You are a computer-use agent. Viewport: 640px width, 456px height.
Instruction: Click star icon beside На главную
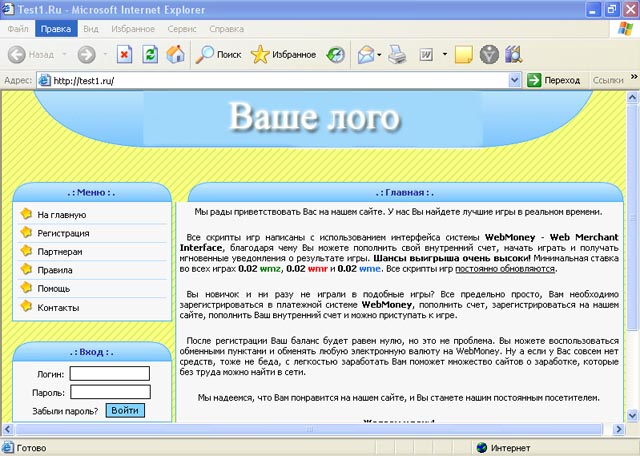[26, 214]
